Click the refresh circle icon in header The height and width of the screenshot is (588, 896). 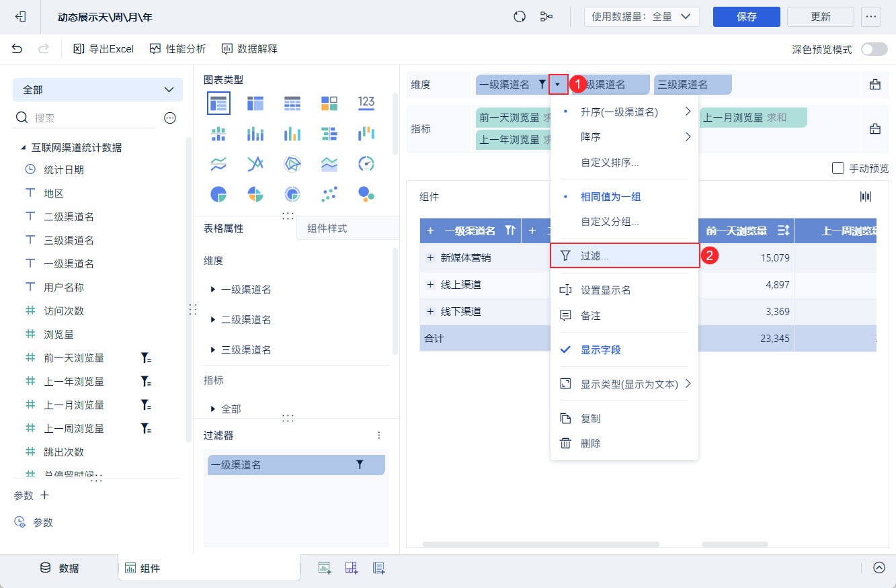click(519, 17)
